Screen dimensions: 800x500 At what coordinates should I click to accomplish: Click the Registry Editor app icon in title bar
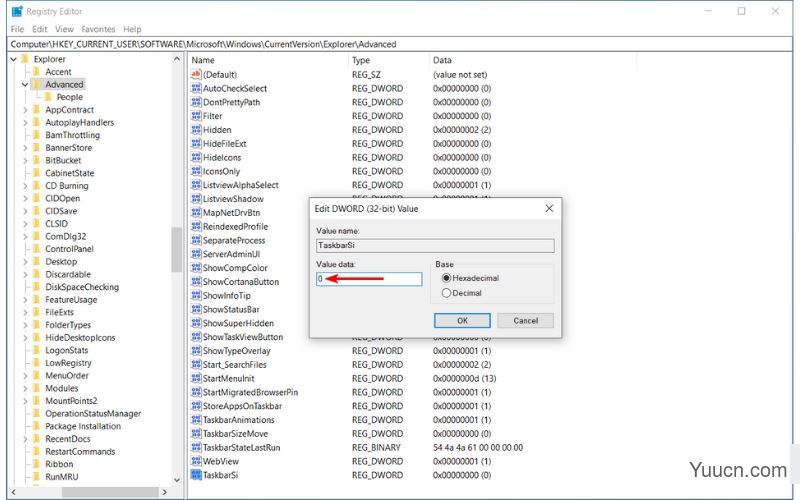[x=17, y=11]
